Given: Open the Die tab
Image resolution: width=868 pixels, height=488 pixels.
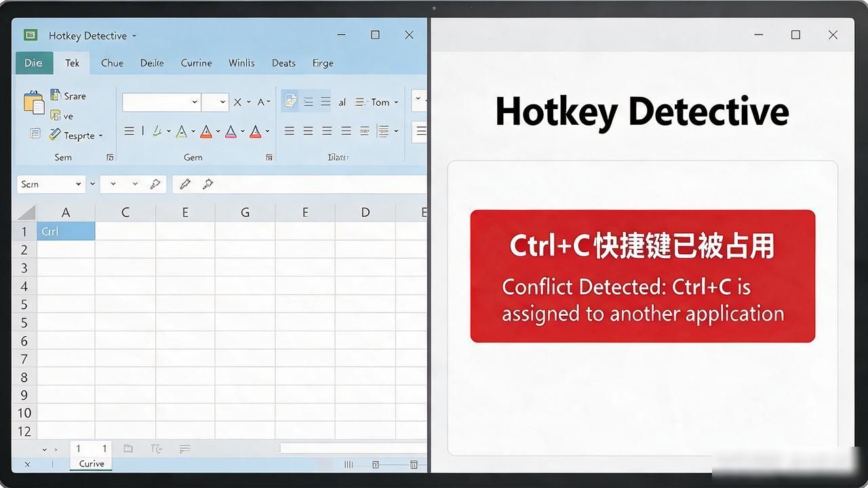Looking at the screenshot, I should tap(33, 63).
